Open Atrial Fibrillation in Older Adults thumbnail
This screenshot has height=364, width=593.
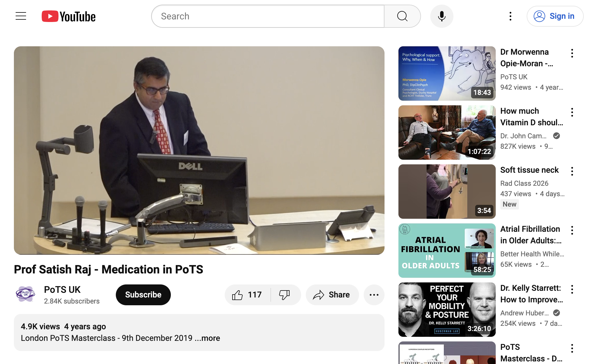coord(447,251)
